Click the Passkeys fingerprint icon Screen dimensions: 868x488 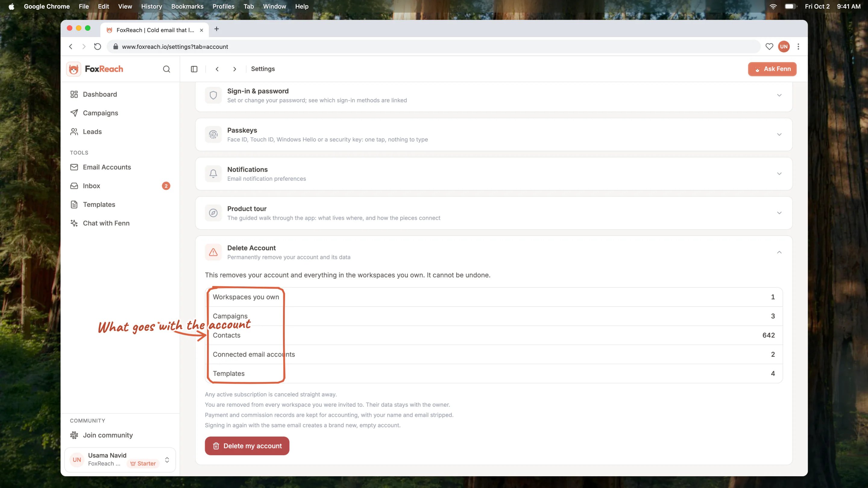point(213,134)
